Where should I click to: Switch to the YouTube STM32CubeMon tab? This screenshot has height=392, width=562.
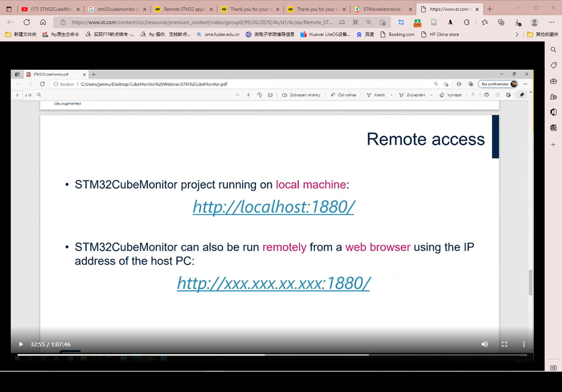(51, 10)
